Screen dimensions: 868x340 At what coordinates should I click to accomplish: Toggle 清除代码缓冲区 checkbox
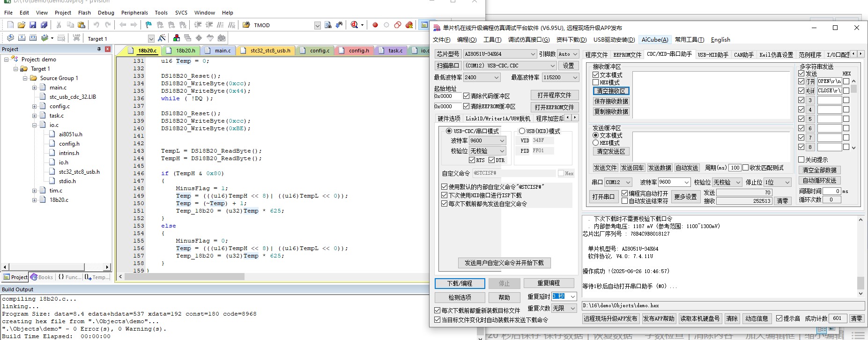tap(466, 96)
